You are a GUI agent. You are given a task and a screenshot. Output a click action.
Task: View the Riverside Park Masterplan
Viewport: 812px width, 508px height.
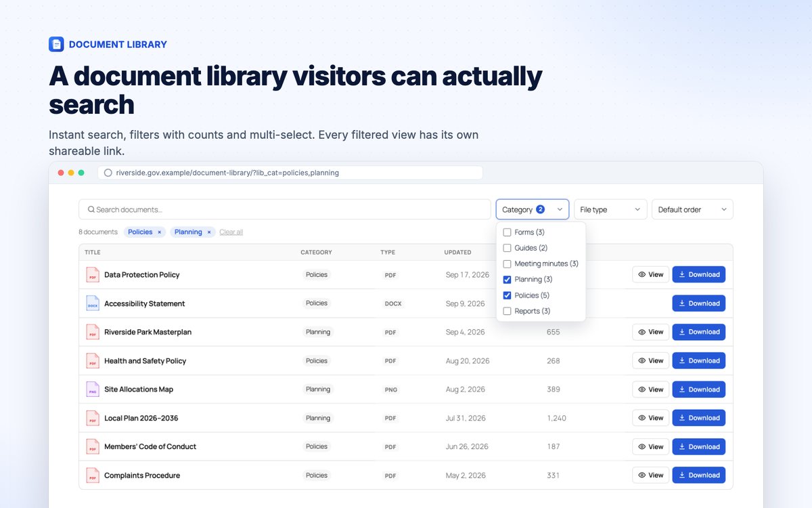(x=651, y=332)
